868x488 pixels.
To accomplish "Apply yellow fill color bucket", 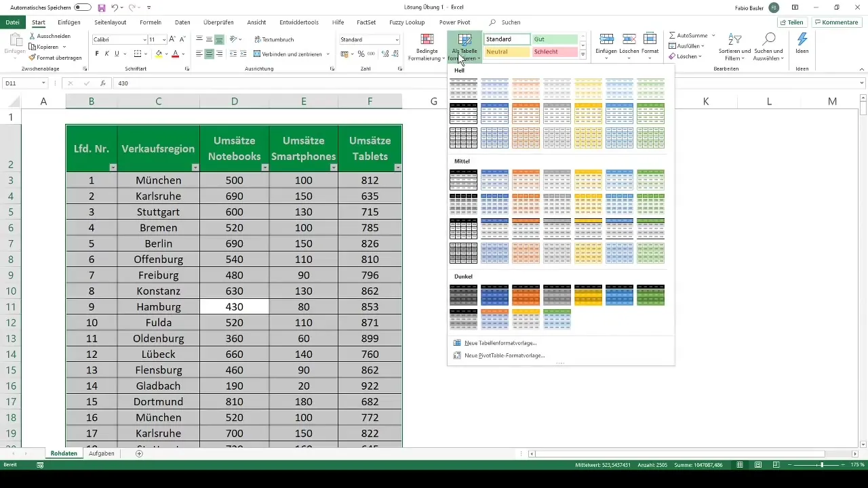I will coord(159,54).
